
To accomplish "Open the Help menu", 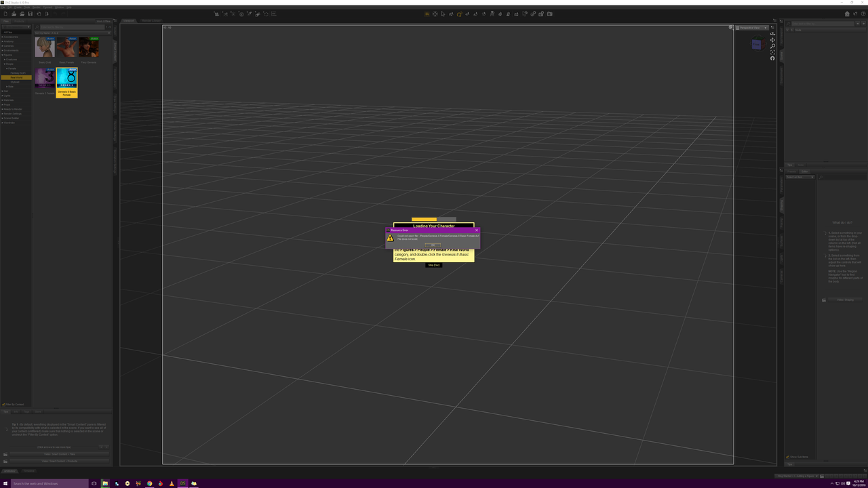I will pyautogui.click(x=68, y=7).
